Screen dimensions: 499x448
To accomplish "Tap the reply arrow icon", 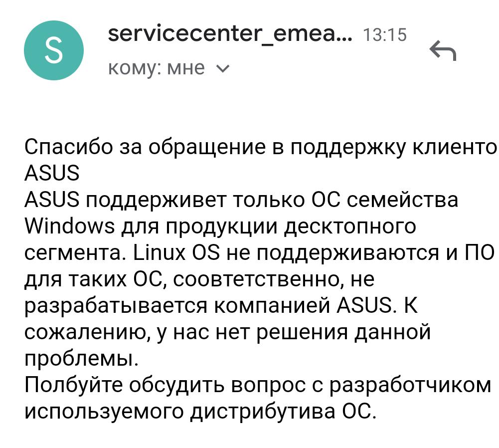I will point(443,50).
